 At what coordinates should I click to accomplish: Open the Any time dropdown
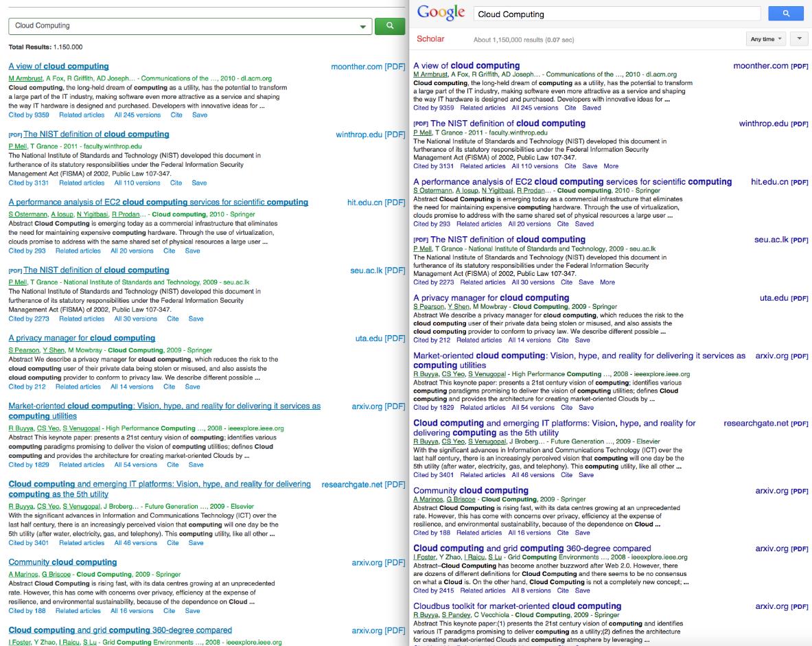coord(766,39)
